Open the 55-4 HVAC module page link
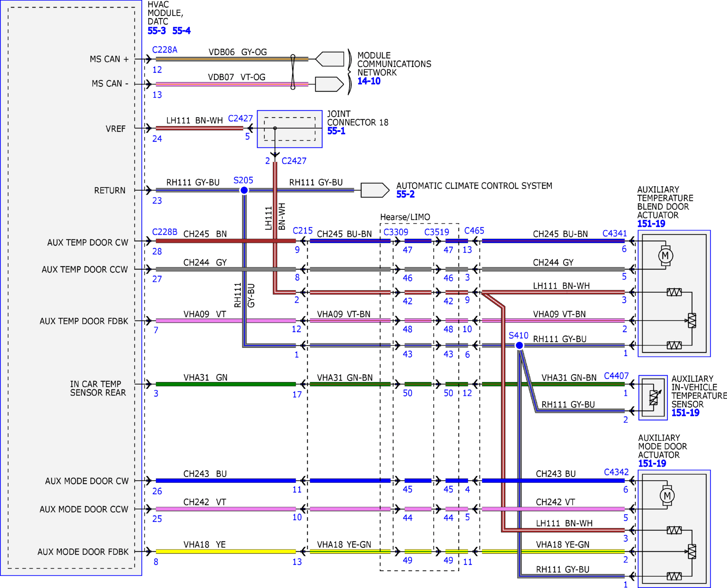Screen dimensions: 727x588 [x=181, y=31]
